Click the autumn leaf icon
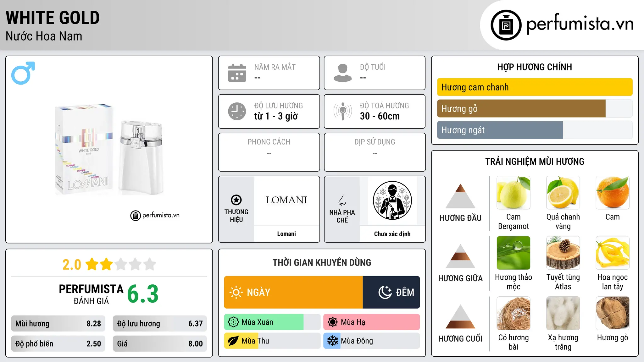Image resolution: width=644 pixels, height=362 pixels. tap(233, 341)
